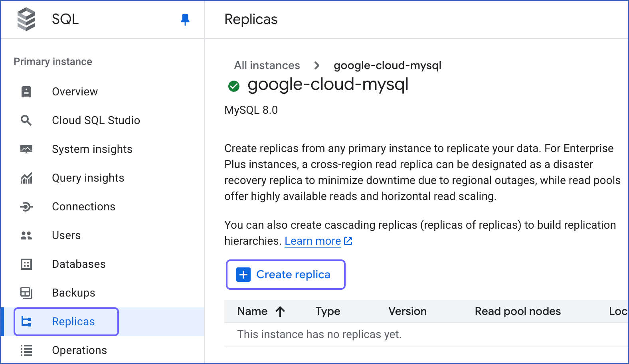
Task: Click the breadcrumb chevron after All instances
Action: click(x=316, y=65)
